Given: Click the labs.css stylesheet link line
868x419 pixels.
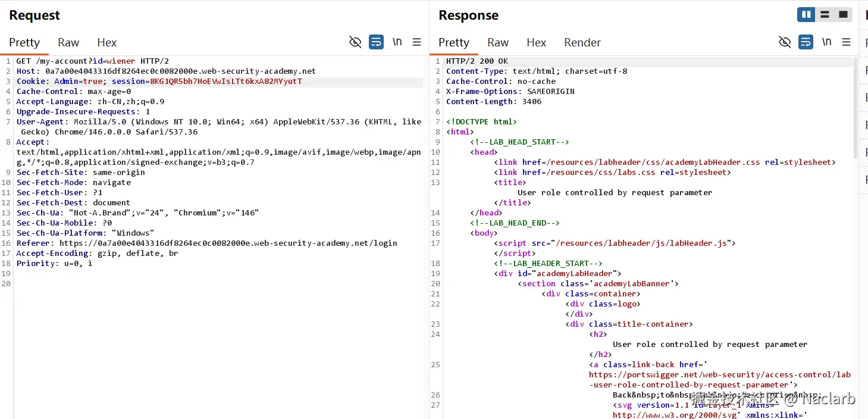Looking at the screenshot, I should pyautogui.click(x=612, y=172).
